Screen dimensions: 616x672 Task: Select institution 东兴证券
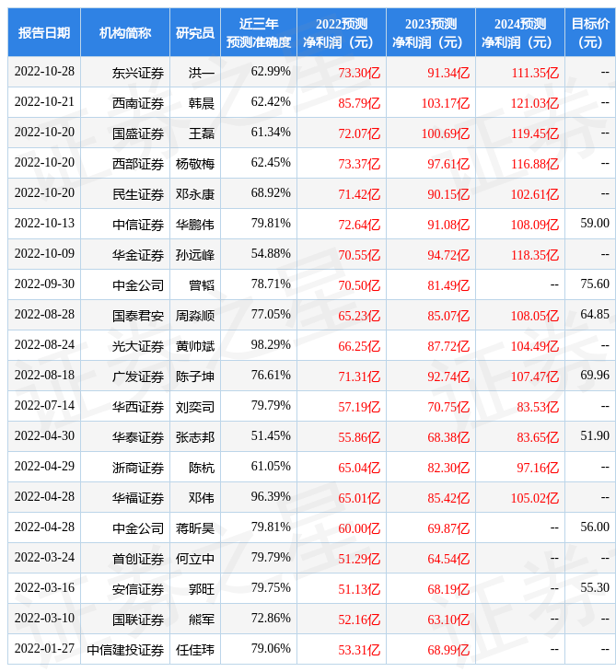coord(138,73)
